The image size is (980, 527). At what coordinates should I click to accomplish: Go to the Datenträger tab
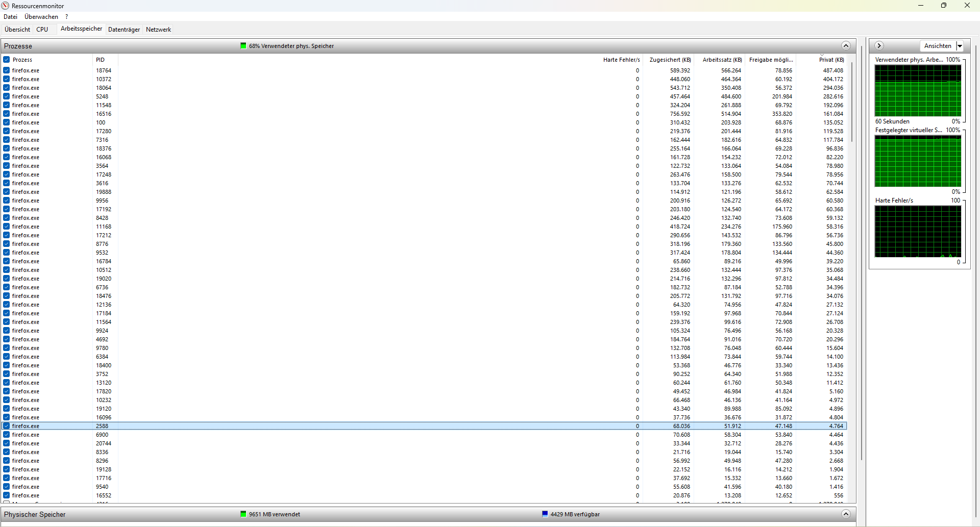click(124, 30)
